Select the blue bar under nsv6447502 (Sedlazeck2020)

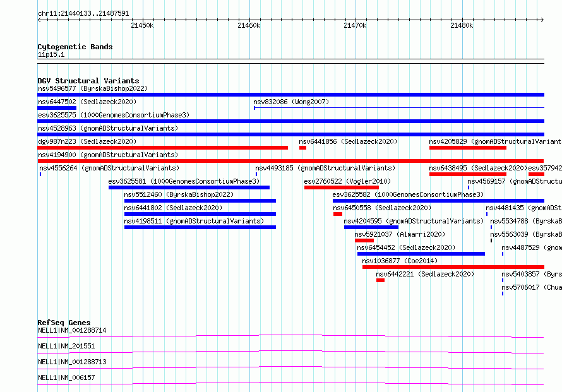click(x=57, y=108)
